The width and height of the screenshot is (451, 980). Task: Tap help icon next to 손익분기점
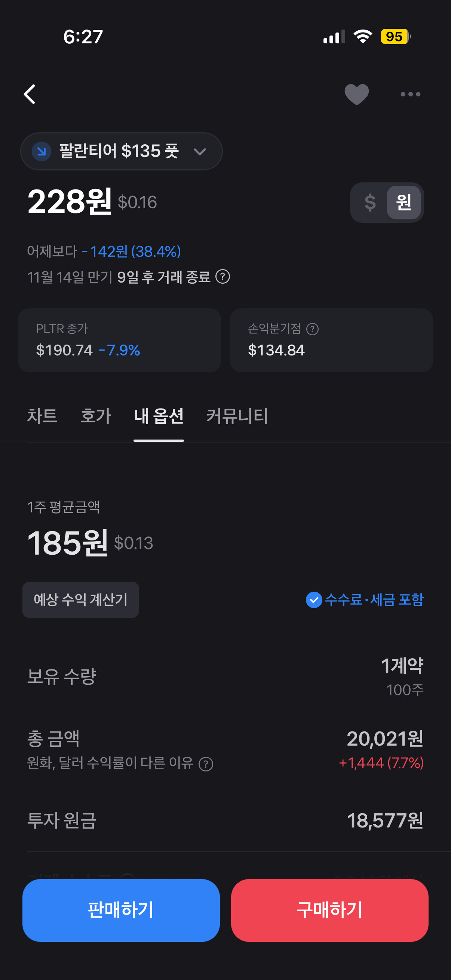pyautogui.click(x=313, y=329)
